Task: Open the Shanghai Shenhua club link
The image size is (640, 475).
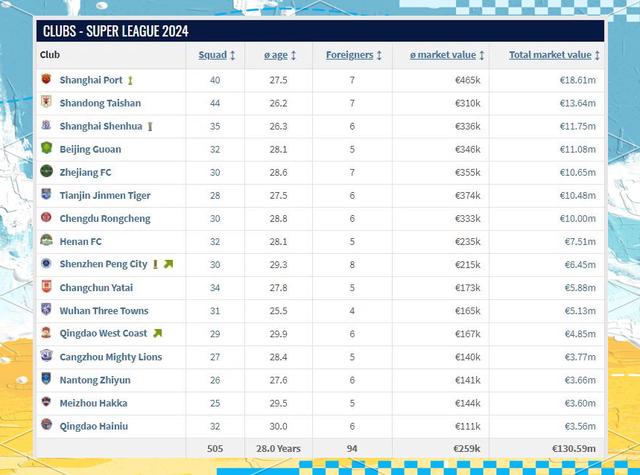Action: tap(101, 126)
